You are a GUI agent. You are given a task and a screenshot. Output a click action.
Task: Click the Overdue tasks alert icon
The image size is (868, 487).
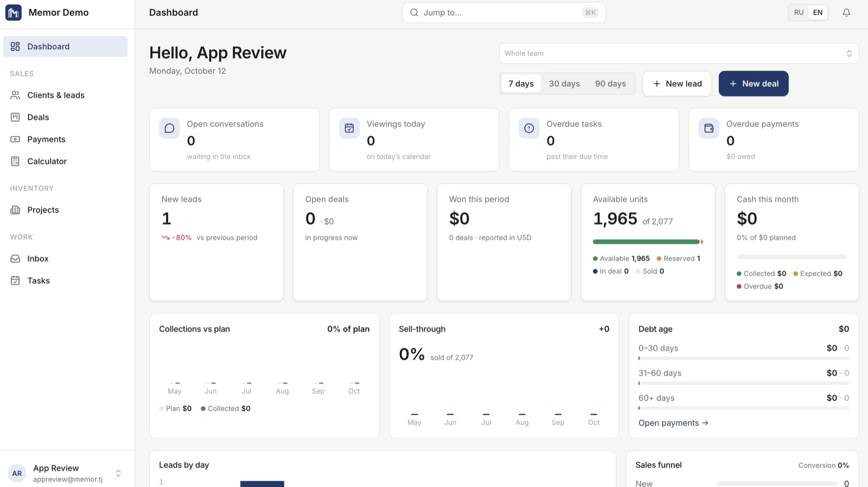(529, 129)
